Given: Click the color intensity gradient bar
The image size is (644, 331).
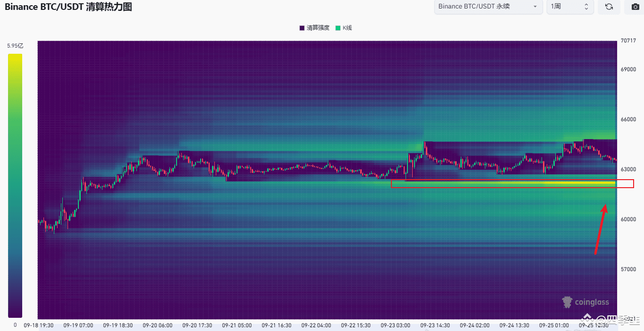Looking at the screenshot, I should (15, 184).
